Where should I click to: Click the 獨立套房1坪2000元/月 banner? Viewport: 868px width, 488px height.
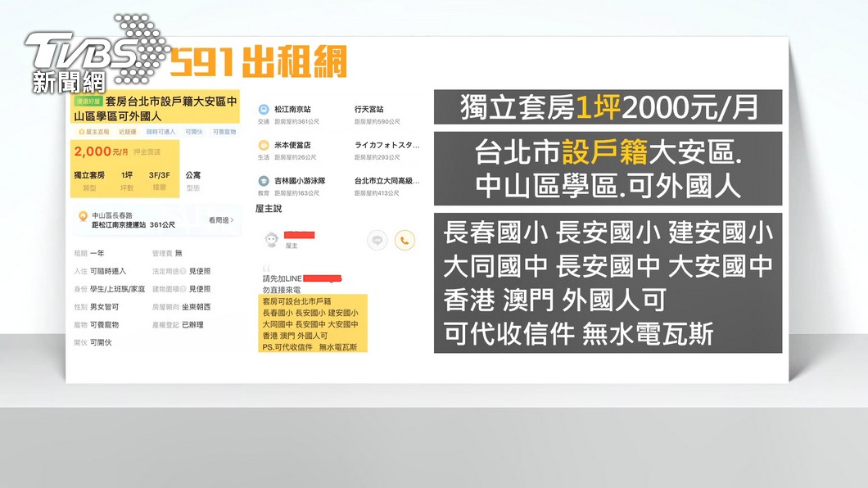click(608, 106)
